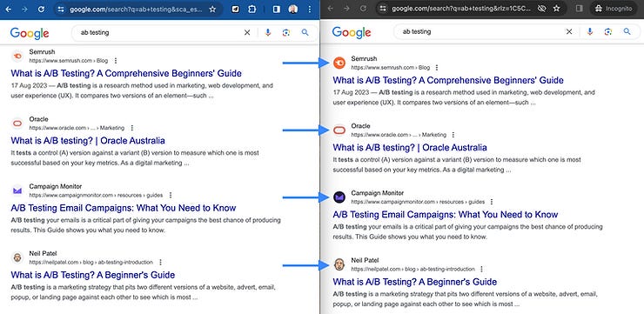Viewport: 644px width, 314px height.
Task: Open options menu for Semrush result in Incognito window
Action: (x=437, y=67)
